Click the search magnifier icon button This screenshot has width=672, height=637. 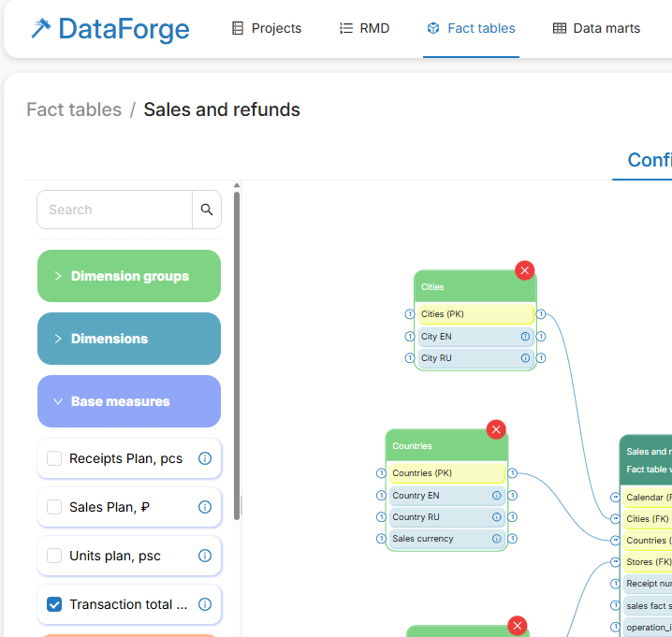pyautogui.click(x=207, y=210)
